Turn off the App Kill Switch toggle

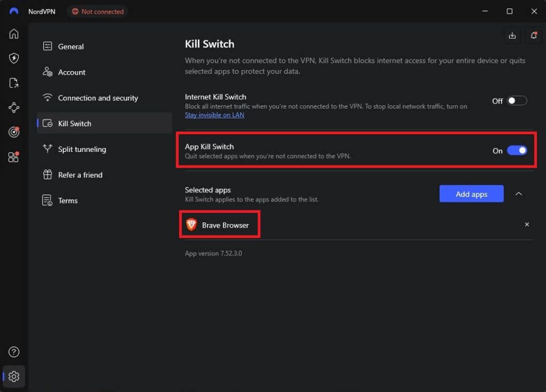tap(517, 151)
